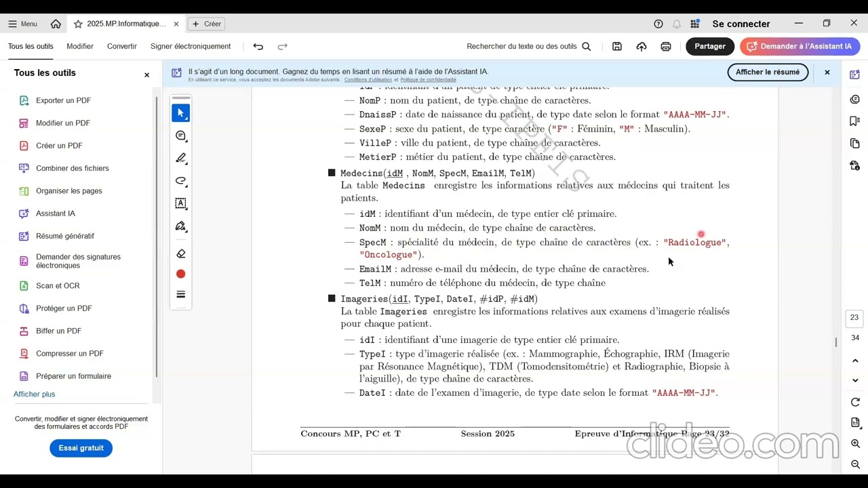The image size is (868, 488).
Task: Choose the eraser tool
Action: (180, 253)
